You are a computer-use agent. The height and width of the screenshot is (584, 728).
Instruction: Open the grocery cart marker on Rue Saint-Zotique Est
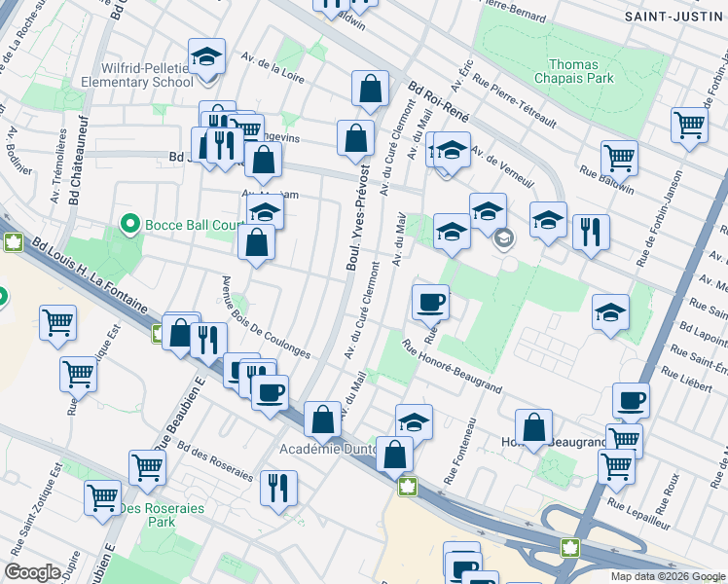79,377
